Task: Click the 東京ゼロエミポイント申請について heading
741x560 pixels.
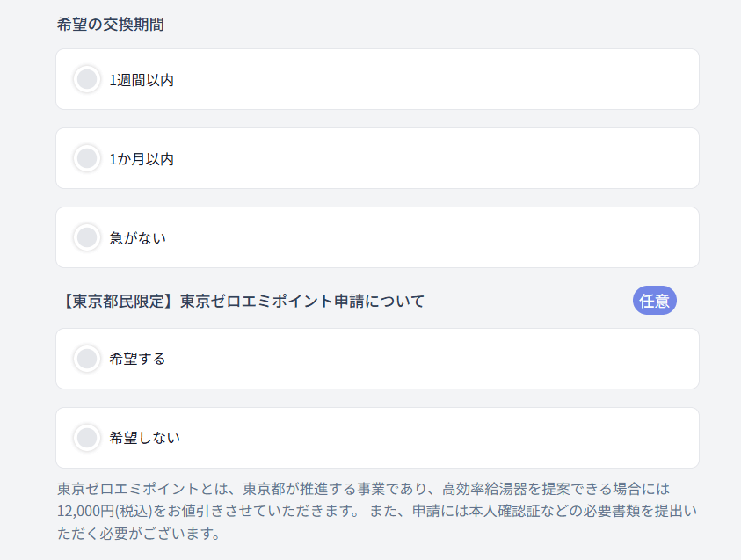Action: (241, 302)
